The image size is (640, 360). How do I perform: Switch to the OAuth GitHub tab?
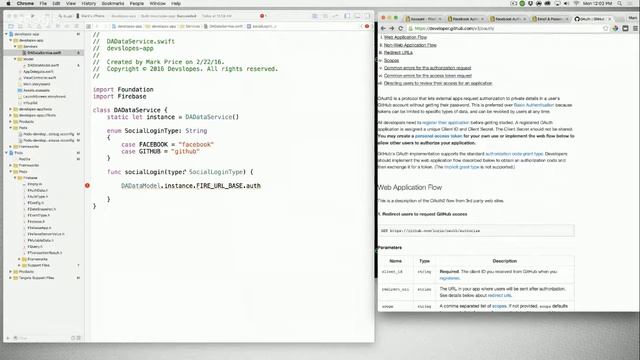[x=592, y=19]
